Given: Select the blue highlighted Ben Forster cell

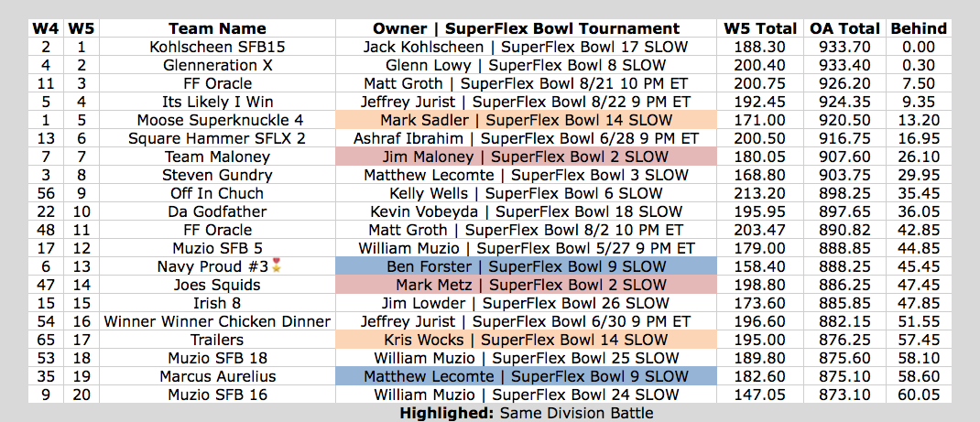Looking at the screenshot, I should [x=527, y=267].
